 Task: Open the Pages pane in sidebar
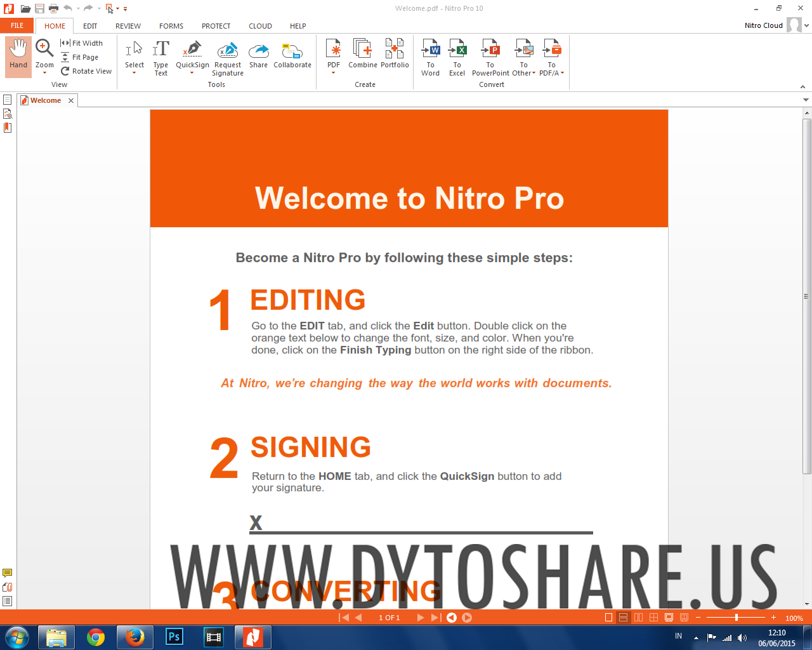[8, 100]
